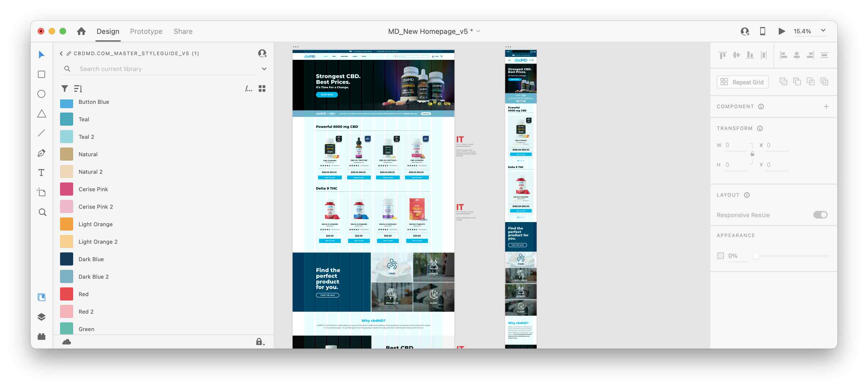Screen dimensions: 868x389
Task: Switch to the Share tab
Action: point(183,31)
